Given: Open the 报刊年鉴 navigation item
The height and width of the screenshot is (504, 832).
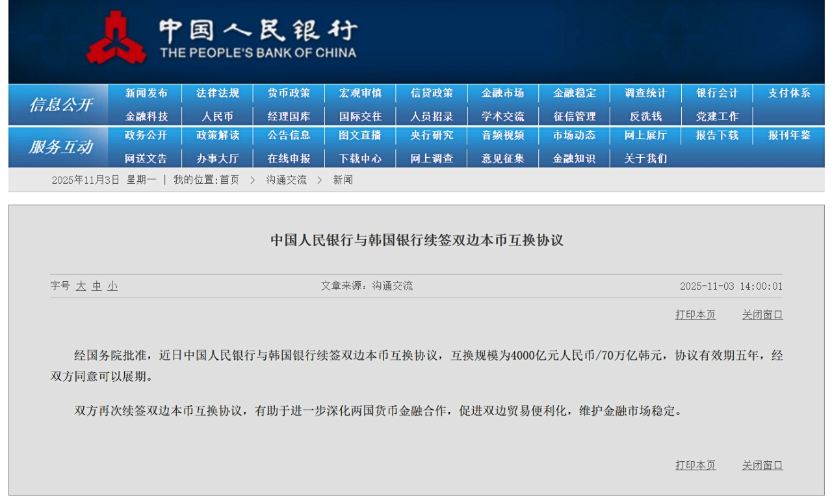Looking at the screenshot, I should 788,136.
